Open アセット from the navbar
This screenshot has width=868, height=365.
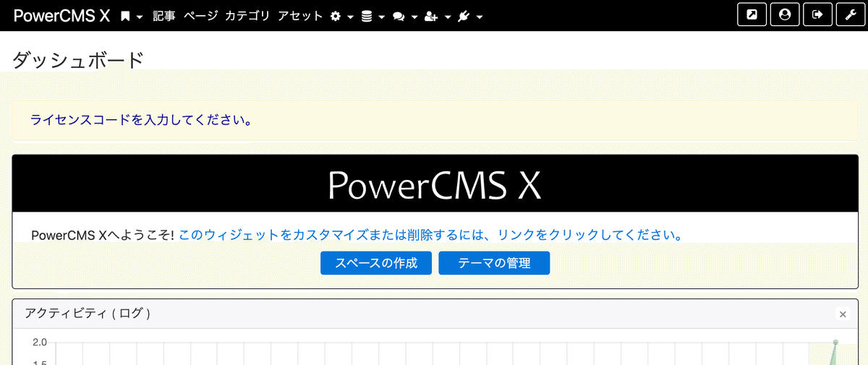(300, 16)
